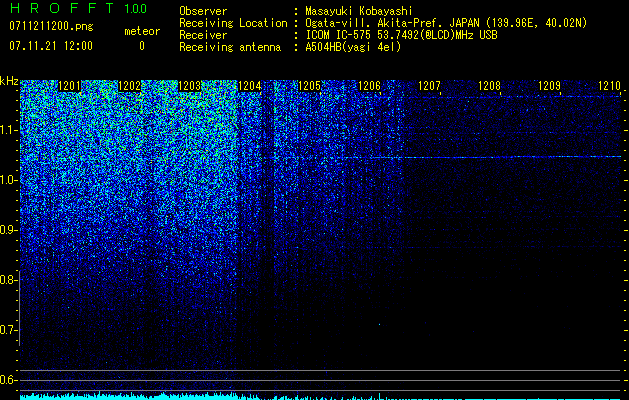Screen dimensions: 629x400
Task: Select the filename 0711211200.png
Action: pyautogui.click(x=51, y=27)
